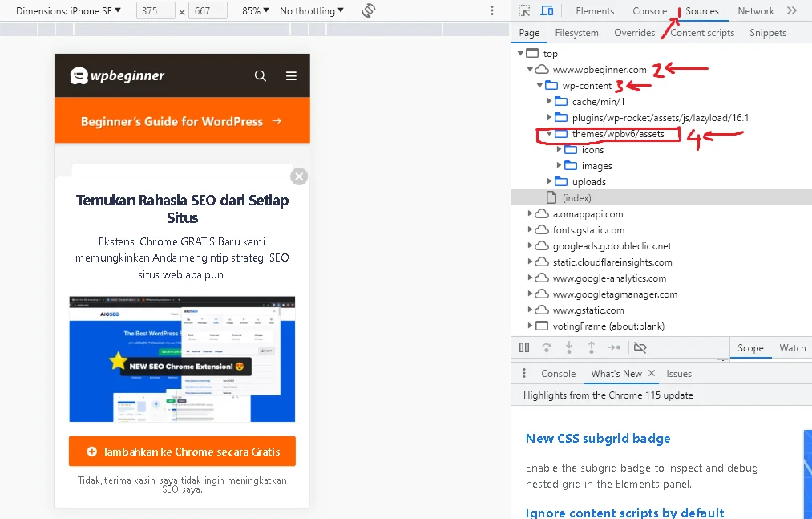The width and height of the screenshot is (812, 519).
Task: Click the rotate device orientation icon
Action: coord(368,10)
